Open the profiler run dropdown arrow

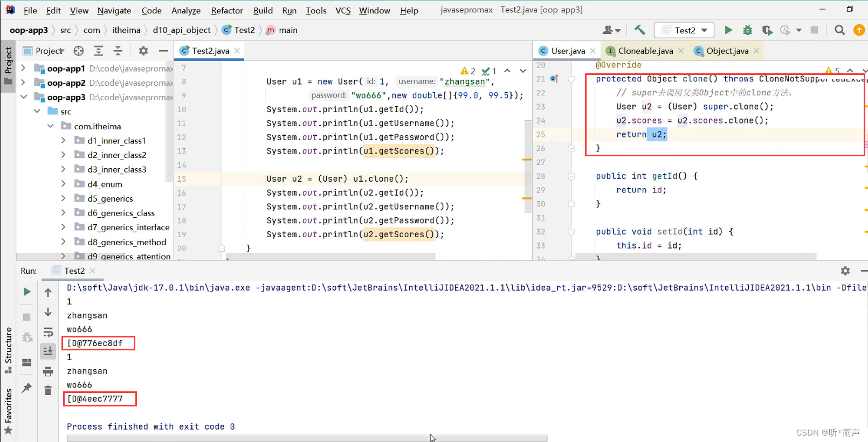click(798, 30)
